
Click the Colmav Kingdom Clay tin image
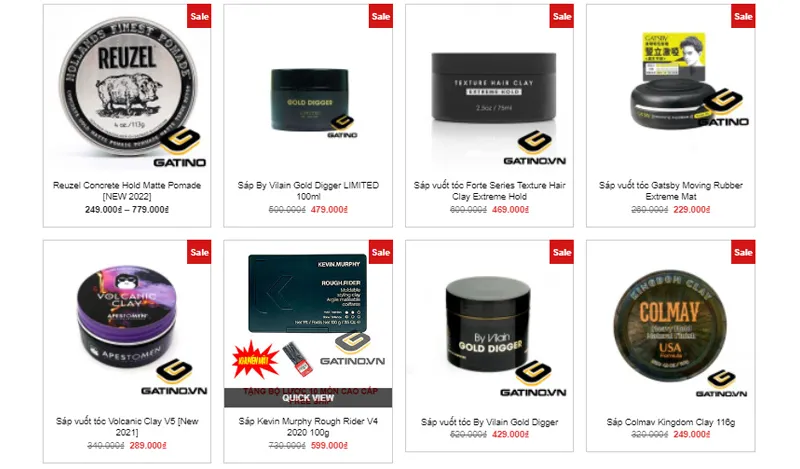(x=670, y=325)
